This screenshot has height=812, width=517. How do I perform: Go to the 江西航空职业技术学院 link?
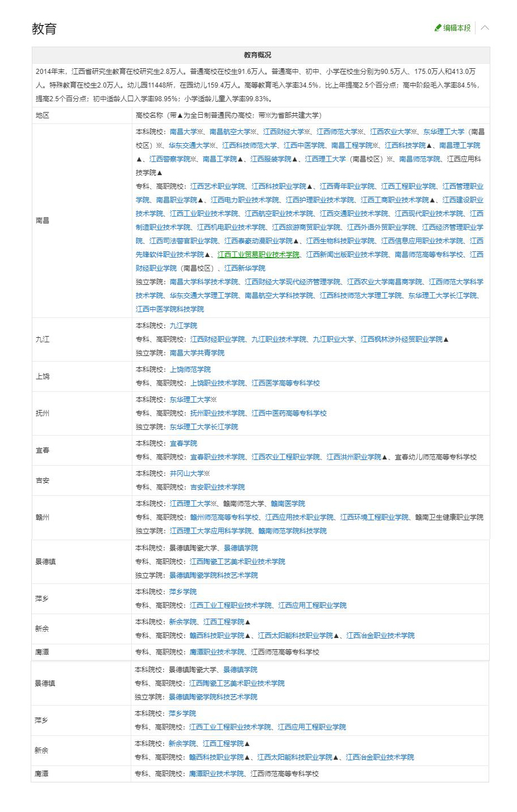279,214
